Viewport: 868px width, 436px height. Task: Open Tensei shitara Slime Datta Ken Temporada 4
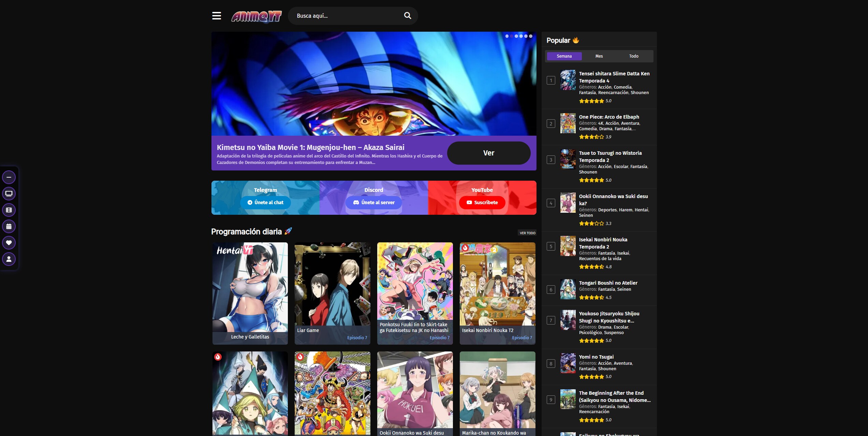pos(614,77)
